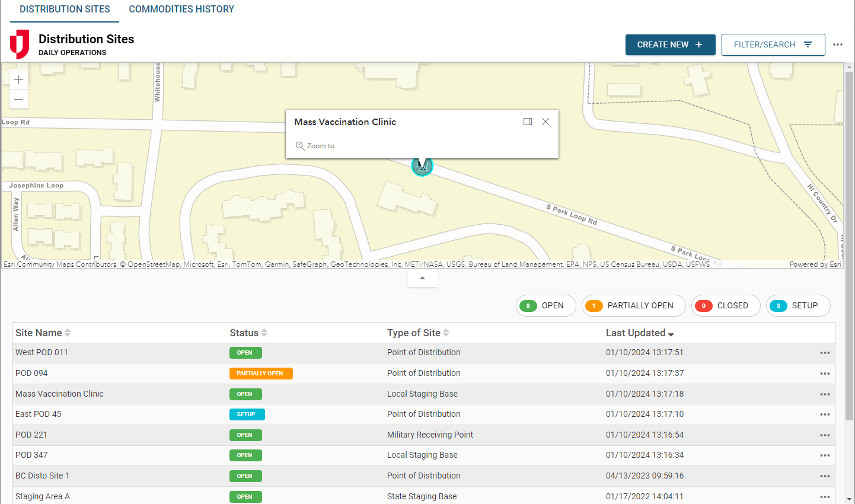The height and width of the screenshot is (504, 855).
Task: Switch to the COMMODITIES HISTORY tab
Action: [x=181, y=9]
